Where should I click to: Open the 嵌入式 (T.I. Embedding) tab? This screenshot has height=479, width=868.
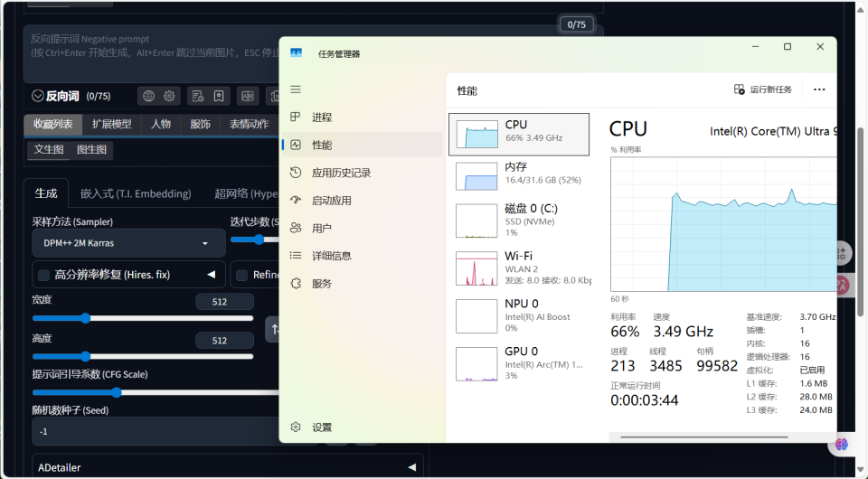tap(136, 193)
